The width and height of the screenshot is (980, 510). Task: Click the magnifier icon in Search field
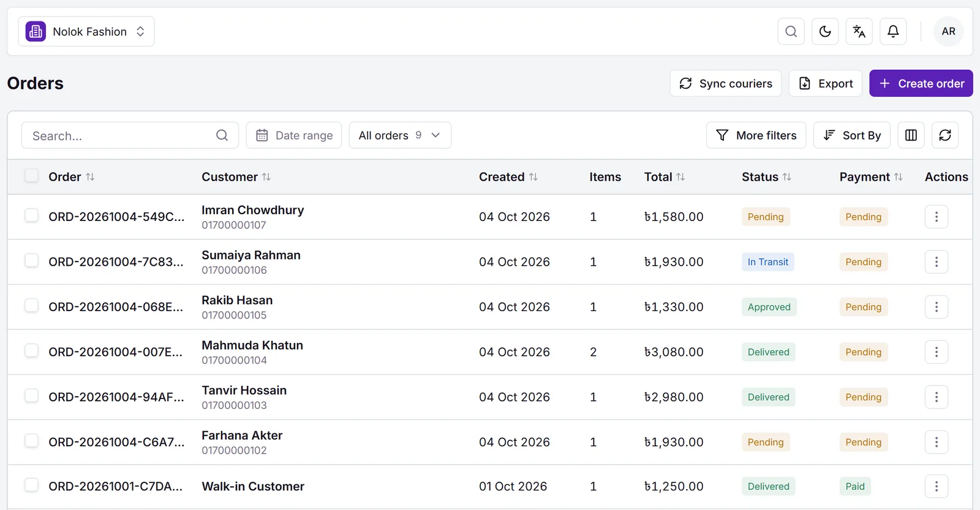222,135
